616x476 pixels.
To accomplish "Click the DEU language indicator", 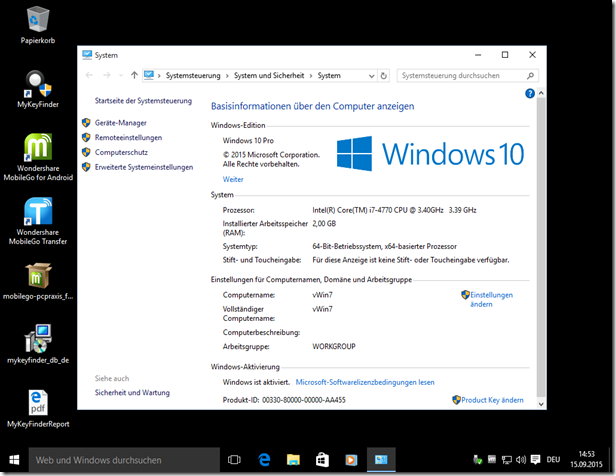I will point(553,460).
